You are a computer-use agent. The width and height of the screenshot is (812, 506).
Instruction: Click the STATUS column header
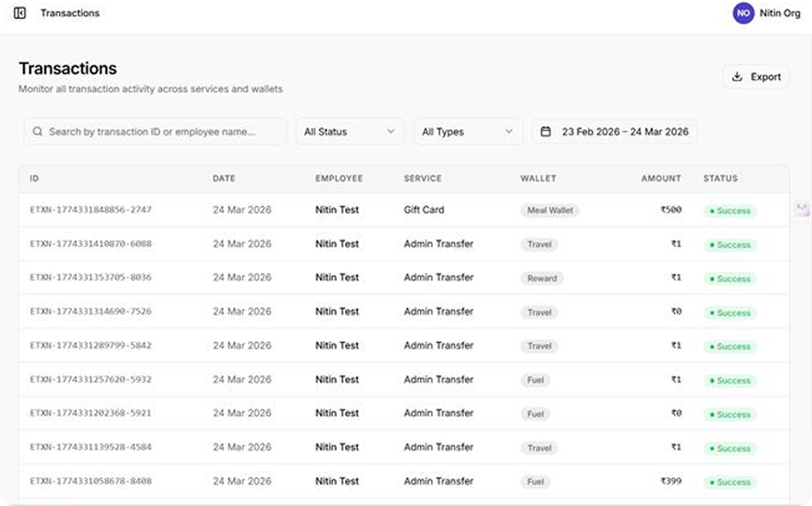(x=721, y=178)
